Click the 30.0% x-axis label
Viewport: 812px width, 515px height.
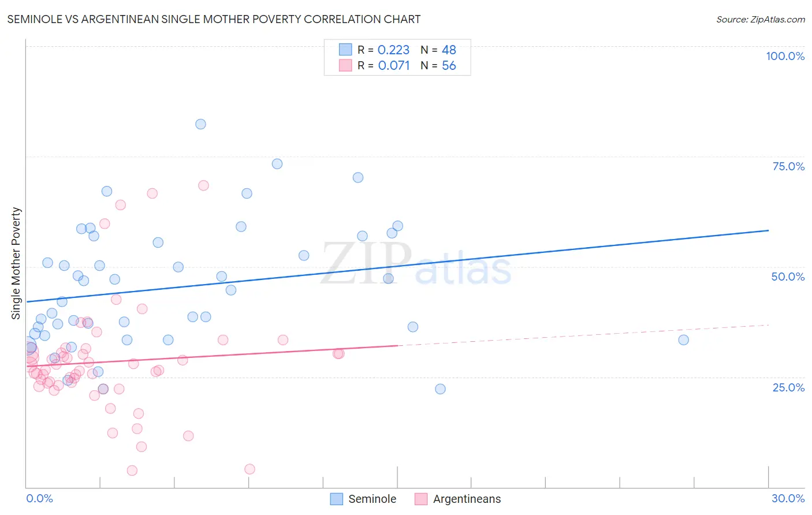(788, 498)
